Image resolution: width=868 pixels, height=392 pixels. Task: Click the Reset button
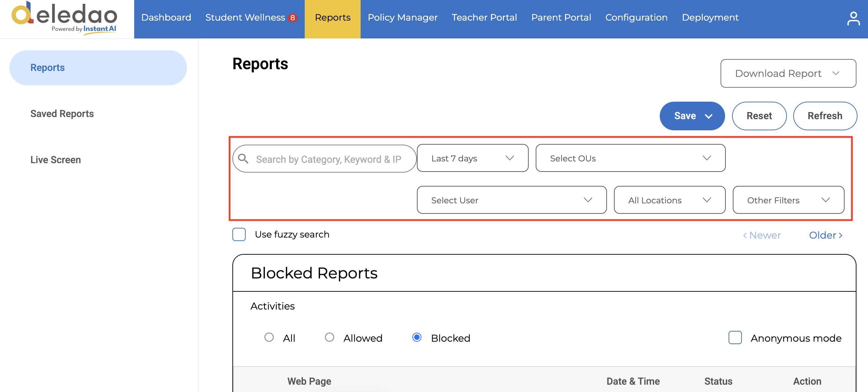759,116
